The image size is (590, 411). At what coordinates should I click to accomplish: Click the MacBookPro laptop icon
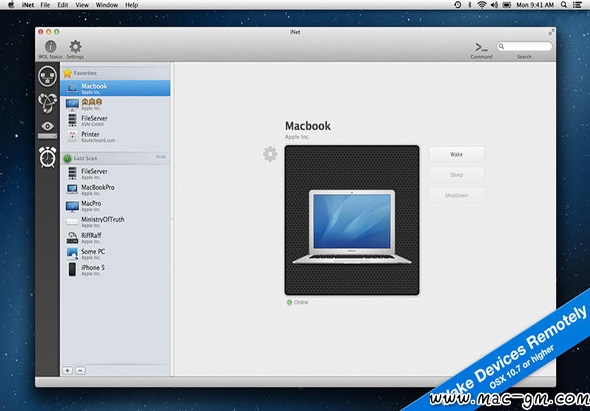[72, 189]
